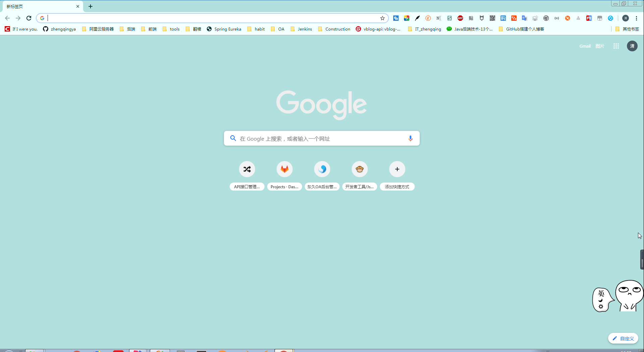Viewport: 644px width, 352px height.
Task: Open the IT_zhengqing bookmark folder
Action: 424,29
